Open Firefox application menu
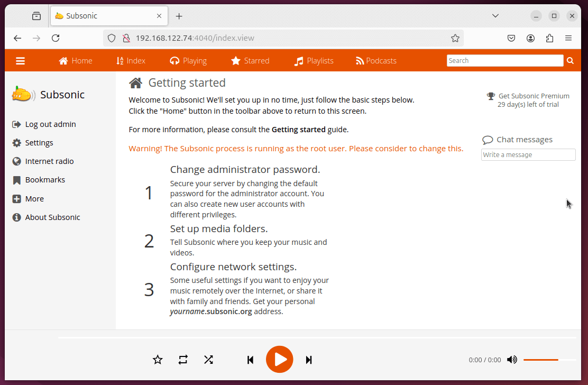Screen dimensions: 588x385 (568, 38)
